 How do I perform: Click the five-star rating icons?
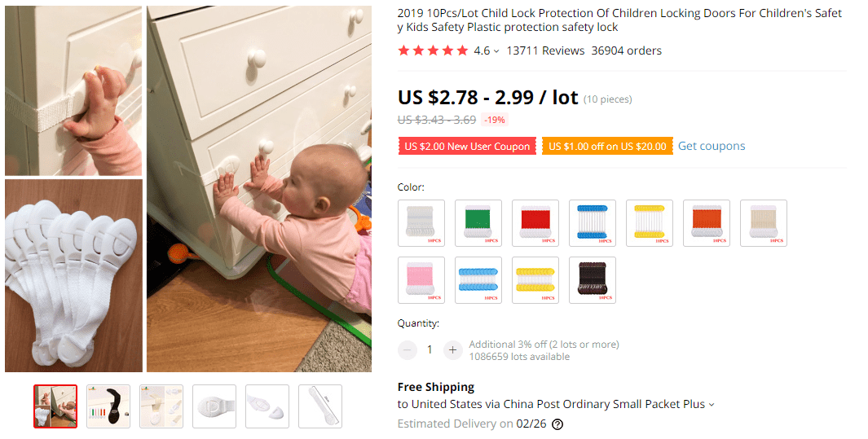click(433, 50)
